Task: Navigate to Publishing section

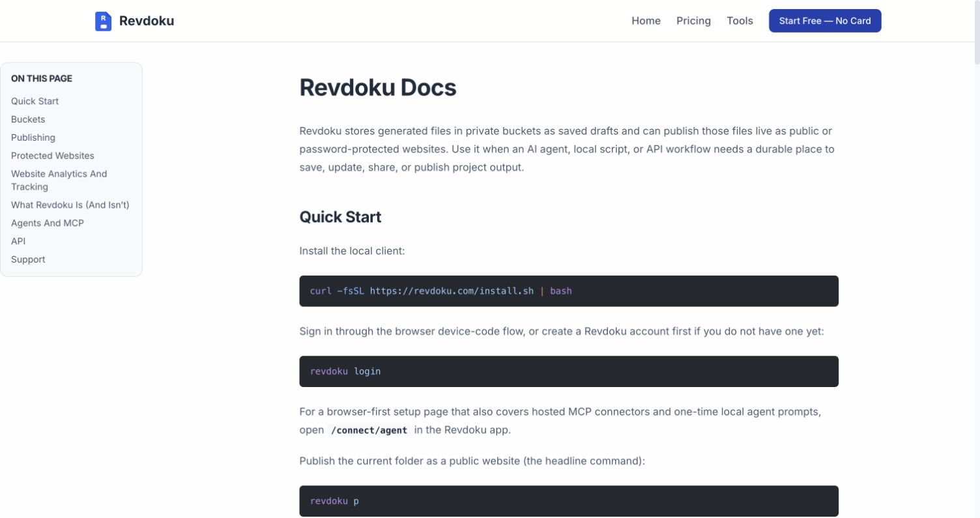Action: [x=33, y=137]
